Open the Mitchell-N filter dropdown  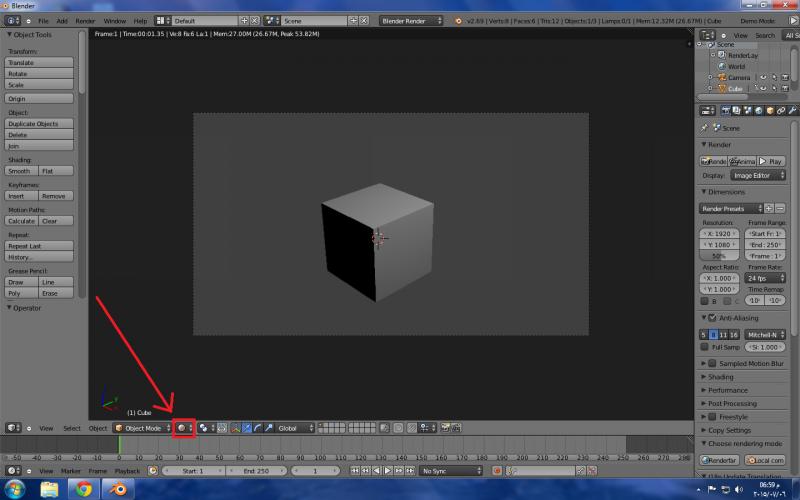click(x=765, y=335)
